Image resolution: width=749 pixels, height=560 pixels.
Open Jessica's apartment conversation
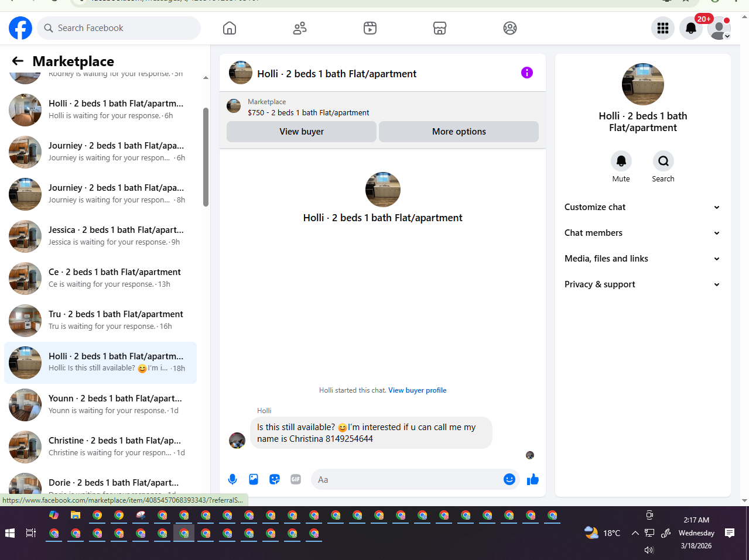(101, 236)
